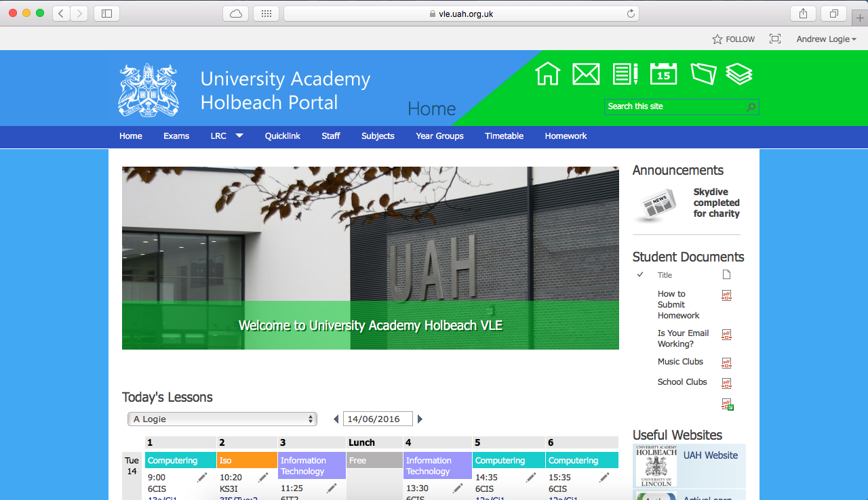Viewport: 868px width, 500px height.
Task: Show Safari sidebar with toolbar button
Action: point(106,14)
